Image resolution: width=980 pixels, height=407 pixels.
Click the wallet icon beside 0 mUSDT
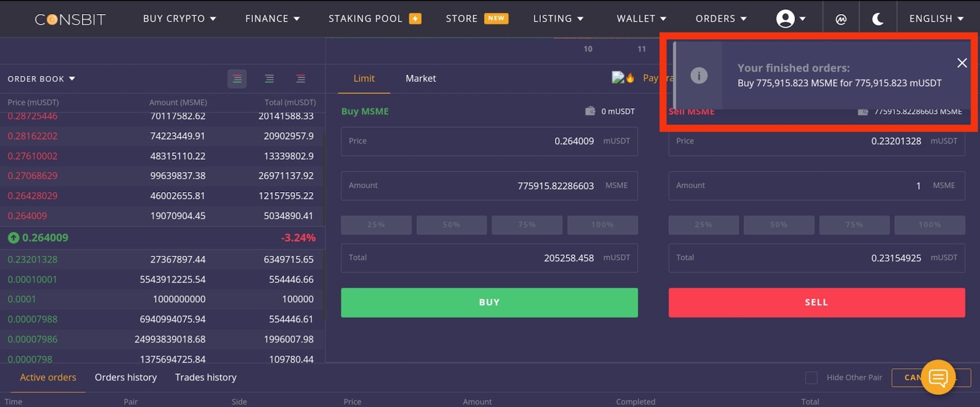590,111
